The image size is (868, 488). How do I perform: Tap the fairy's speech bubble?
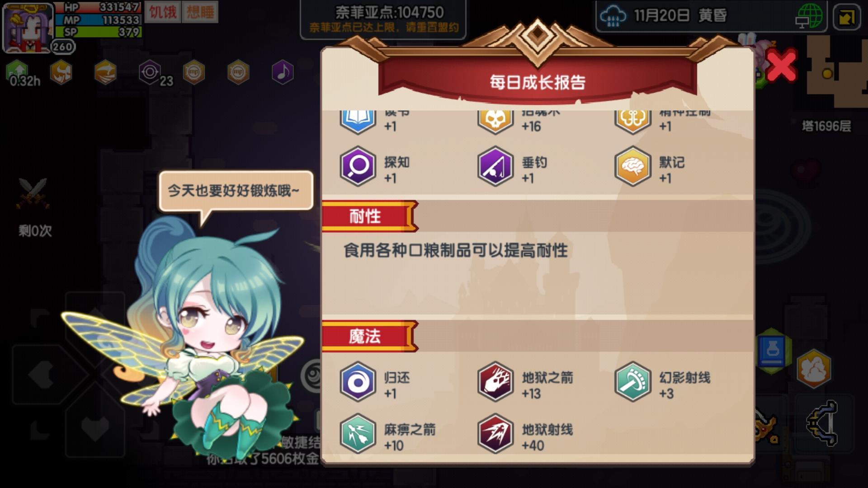coord(236,191)
